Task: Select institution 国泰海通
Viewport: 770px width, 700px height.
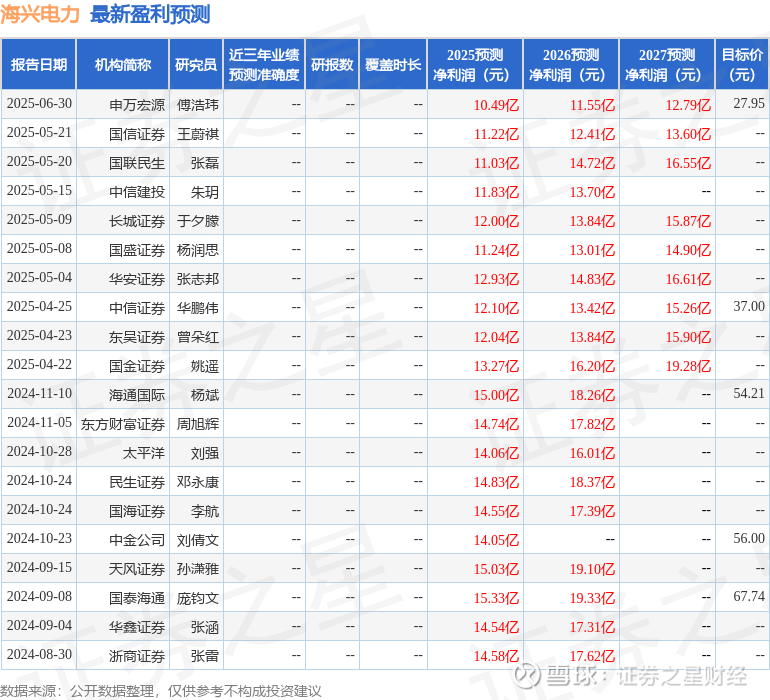Action: coord(137,597)
